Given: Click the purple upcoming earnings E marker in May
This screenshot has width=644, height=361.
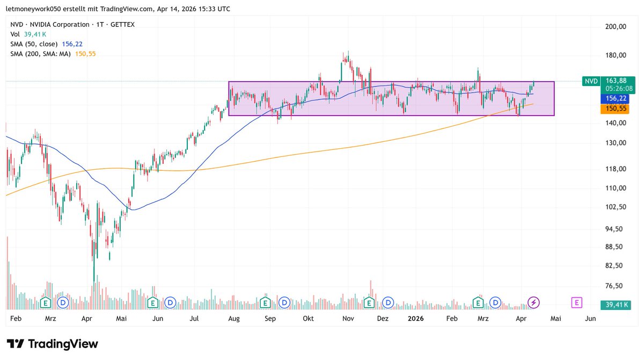Looking at the screenshot, I should coord(576,303).
